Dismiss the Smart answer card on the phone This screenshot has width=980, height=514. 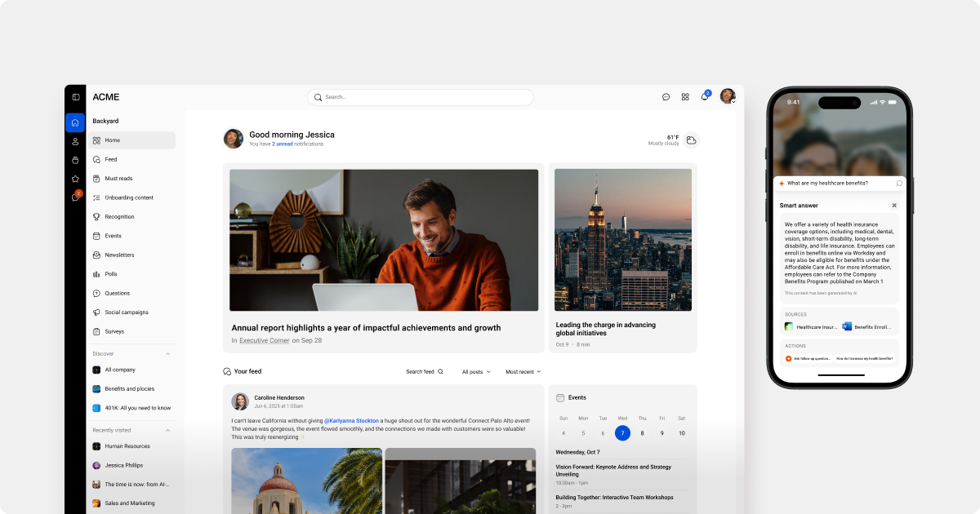pos(893,205)
